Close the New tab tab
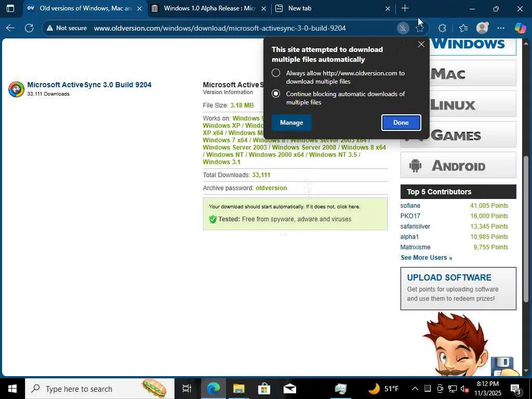 click(388, 9)
